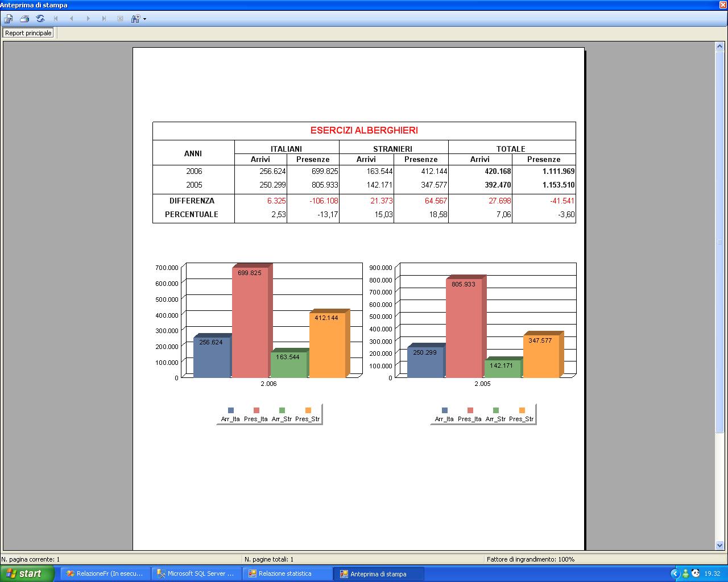The height and width of the screenshot is (582, 728).
Task: Click the 2006 row label
Action: point(194,171)
